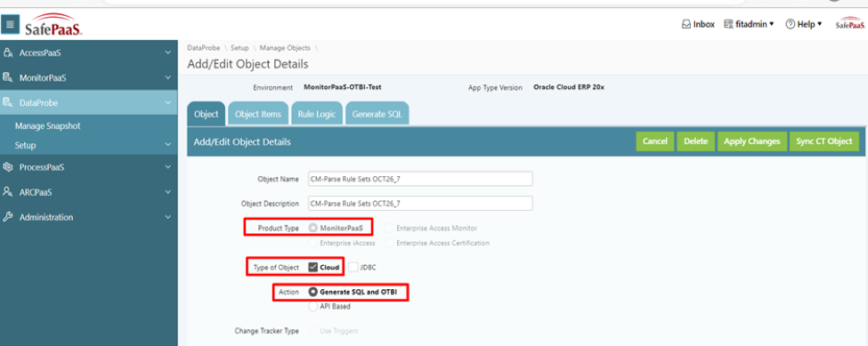
Task: Open the Setup sidebar item
Action: tap(26, 145)
